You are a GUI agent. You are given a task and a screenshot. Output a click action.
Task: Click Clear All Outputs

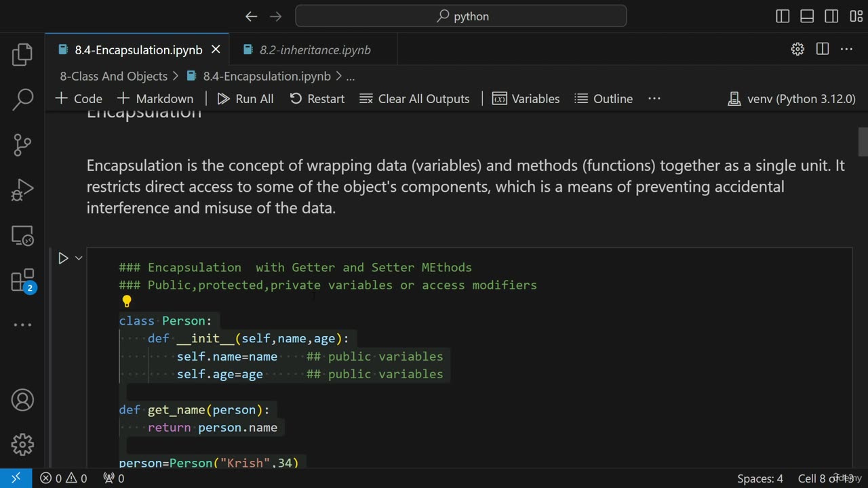click(x=414, y=98)
